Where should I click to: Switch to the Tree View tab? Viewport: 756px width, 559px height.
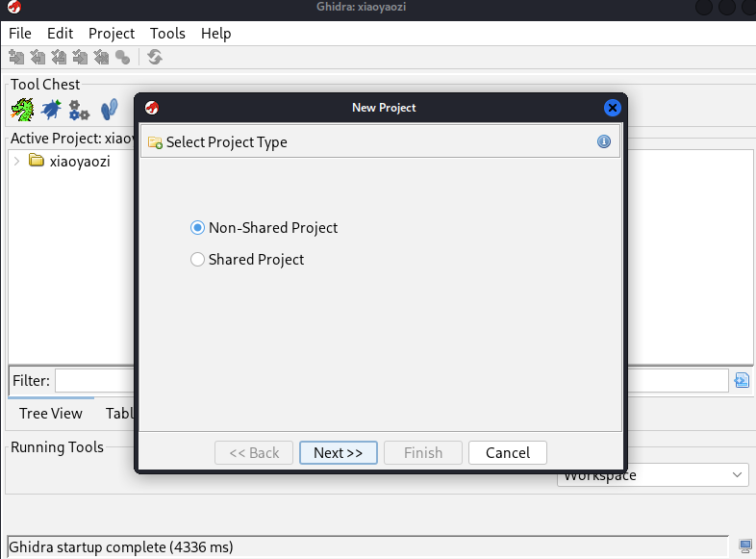coord(51,414)
